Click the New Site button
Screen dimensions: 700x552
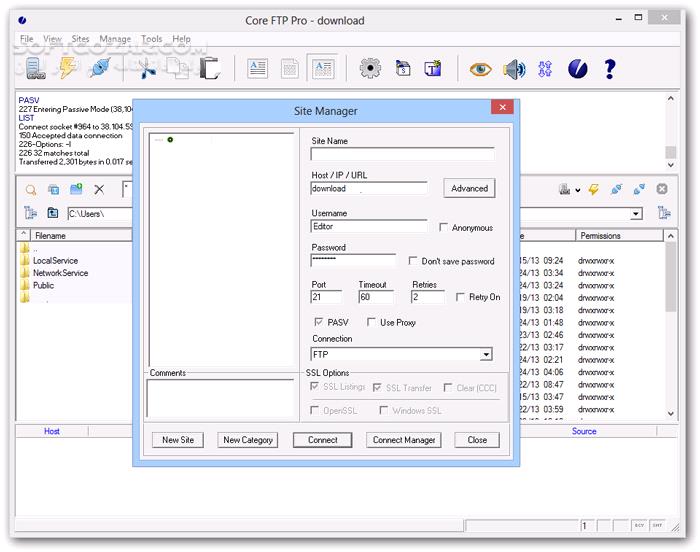point(178,440)
